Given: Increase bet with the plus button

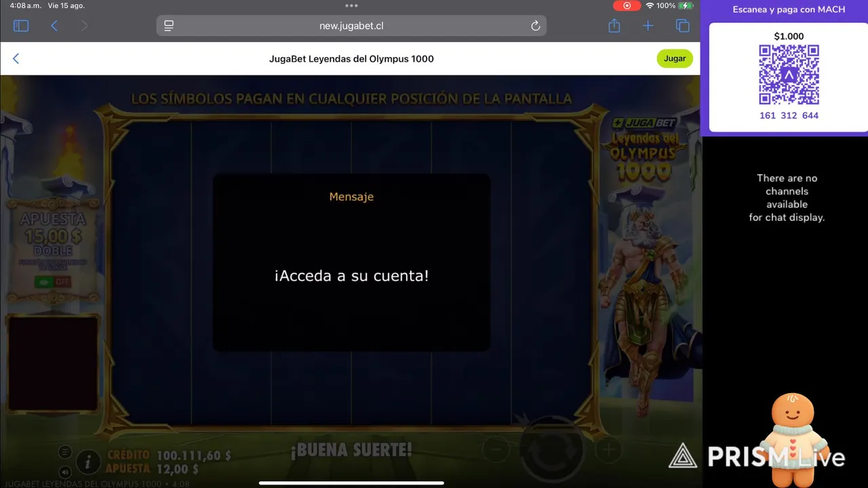Looking at the screenshot, I should [608, 449].
